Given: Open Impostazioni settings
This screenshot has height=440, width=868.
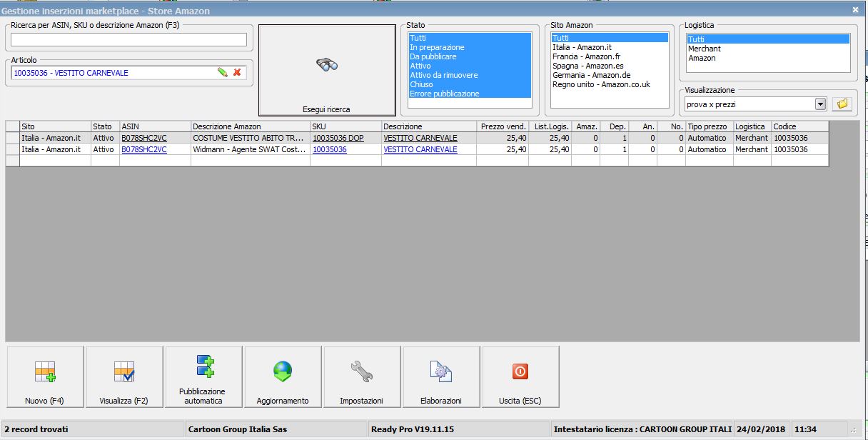Looking at the screenshot, I should (362, 377).
